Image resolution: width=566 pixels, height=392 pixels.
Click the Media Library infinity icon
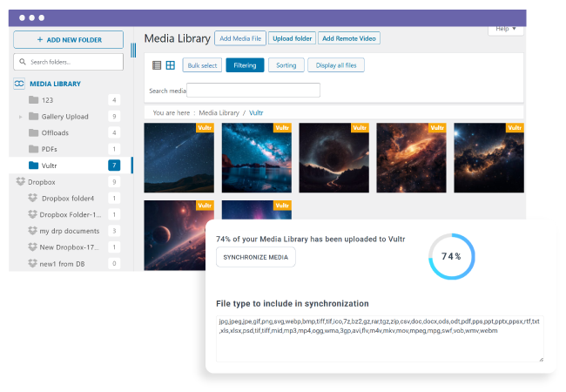pos(19,84)
